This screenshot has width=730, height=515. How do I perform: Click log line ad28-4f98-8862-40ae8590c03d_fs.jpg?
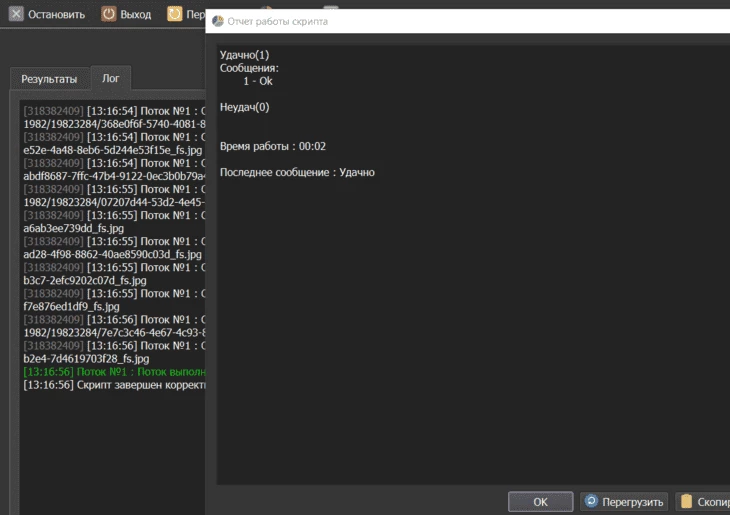112,254
